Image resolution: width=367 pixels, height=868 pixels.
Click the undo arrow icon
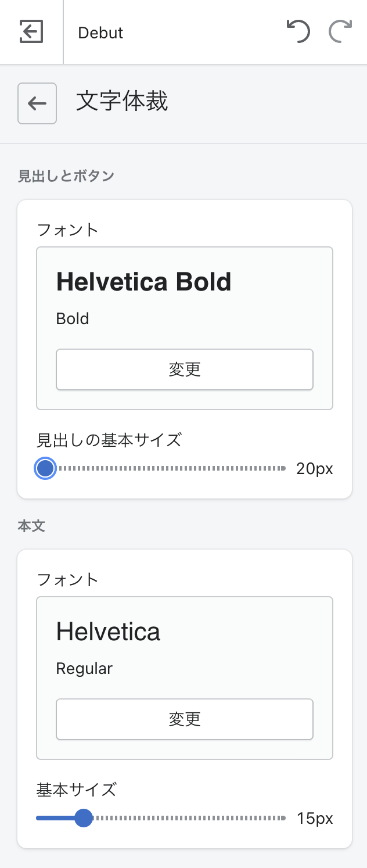298,32
